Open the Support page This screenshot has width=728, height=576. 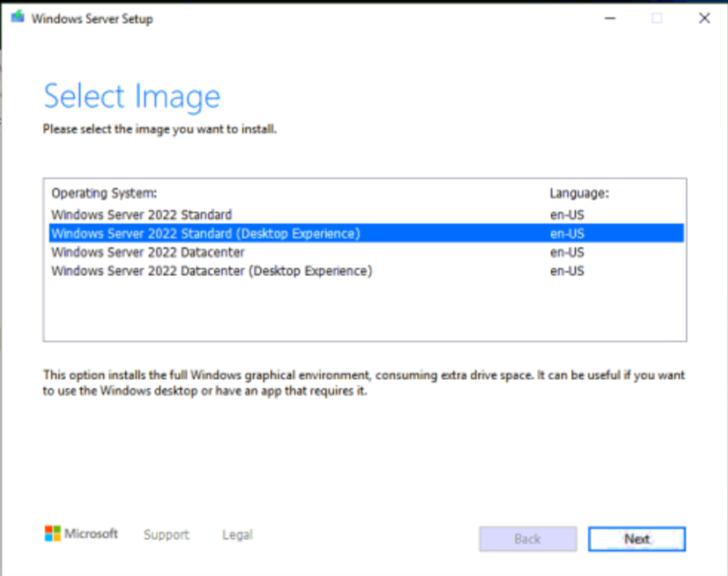coord(166,534)
